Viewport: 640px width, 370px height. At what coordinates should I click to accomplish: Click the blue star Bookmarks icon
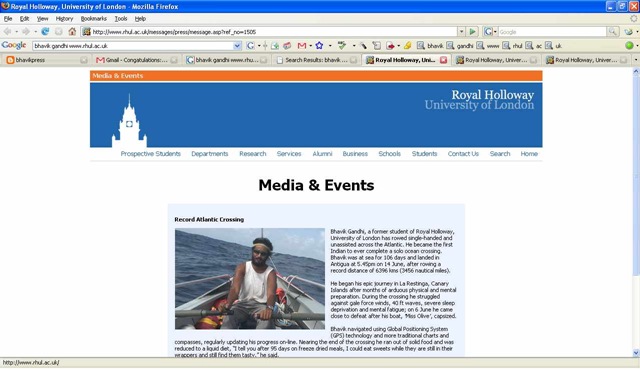click(x=319, y=46)
